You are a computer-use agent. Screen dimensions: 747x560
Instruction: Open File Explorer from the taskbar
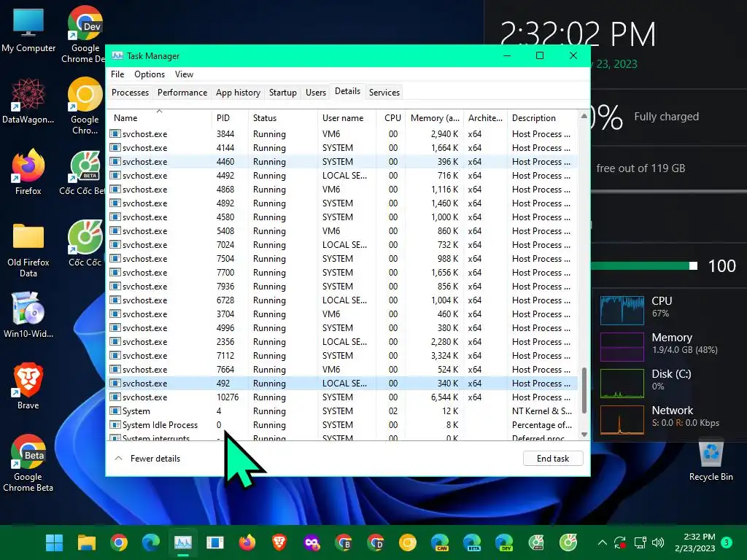87,542
